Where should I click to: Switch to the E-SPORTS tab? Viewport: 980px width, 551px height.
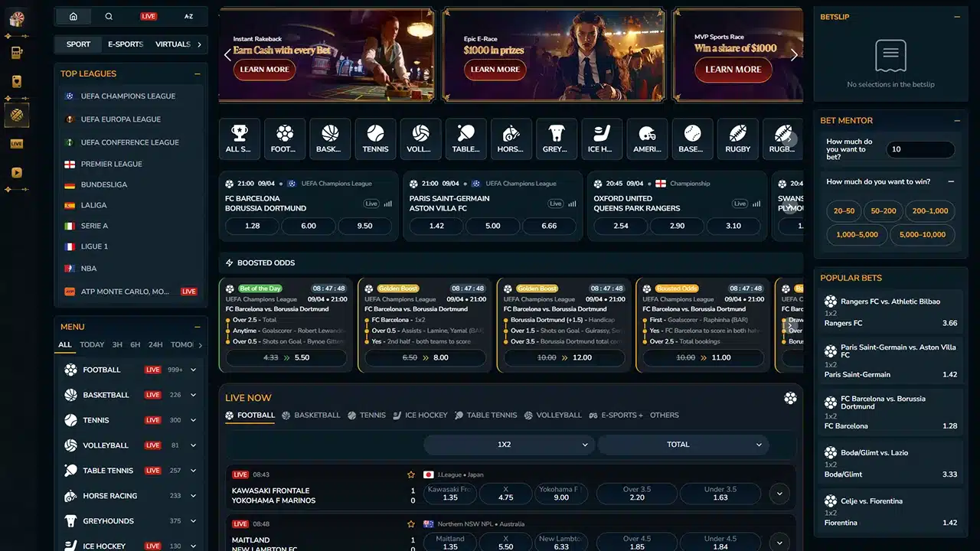[126, 44]
